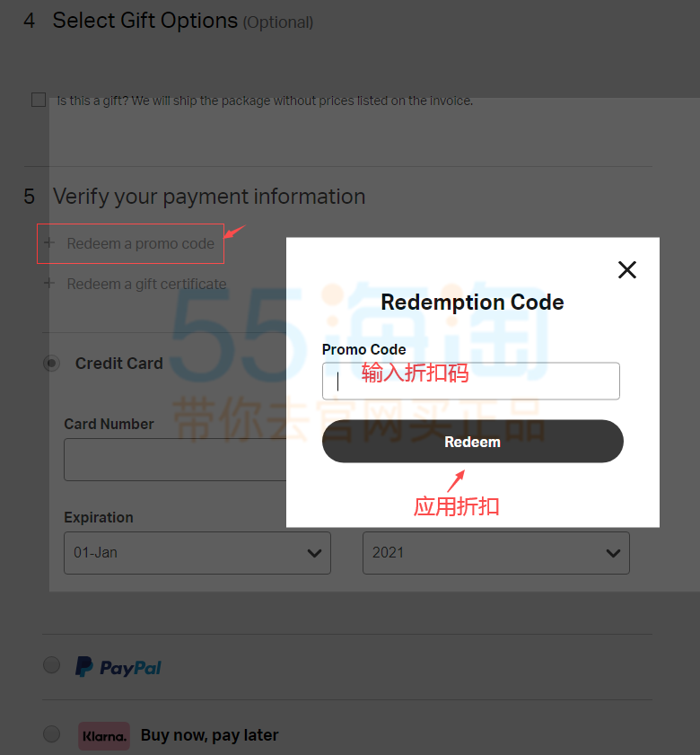Click the chevron in the 2021 year dropdown
This screenshot has height=755, width=700.
click(x=613, y=553)
